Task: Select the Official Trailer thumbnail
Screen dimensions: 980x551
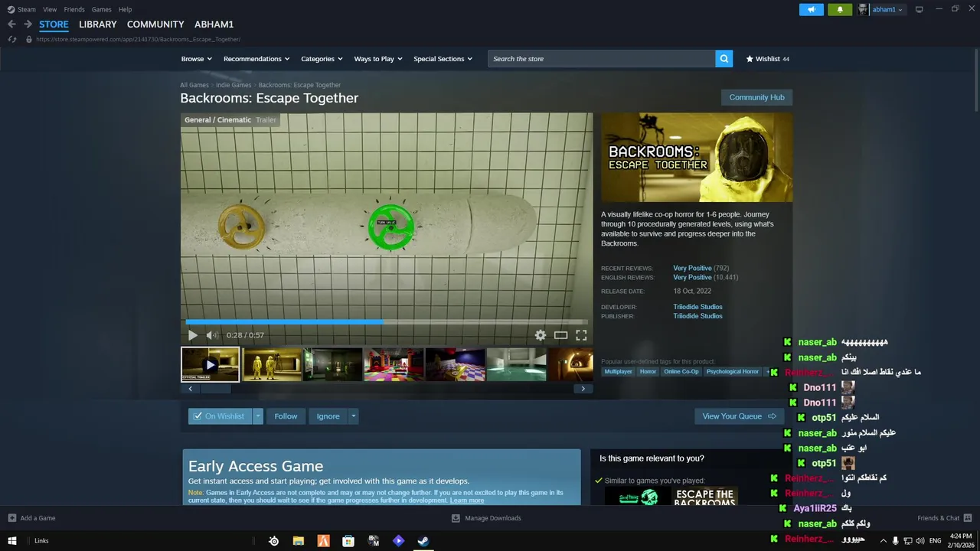Action: 211,364
